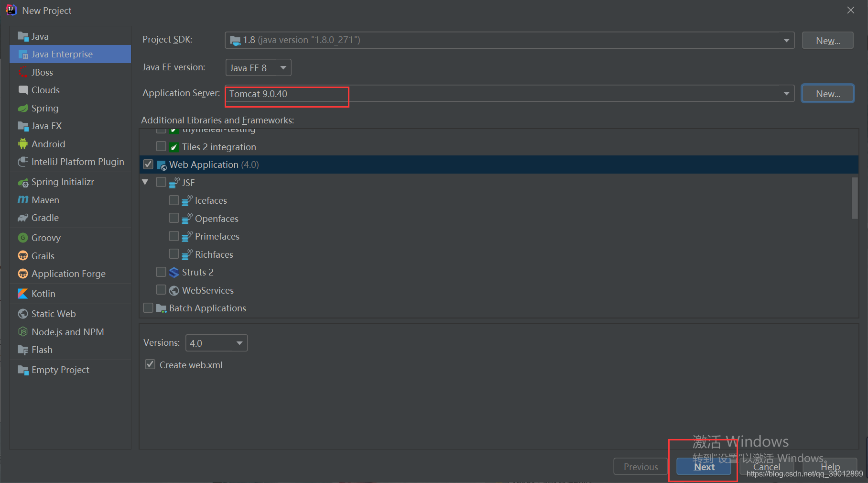Click the Maven 'm' icon

click(x=23, y=200)
